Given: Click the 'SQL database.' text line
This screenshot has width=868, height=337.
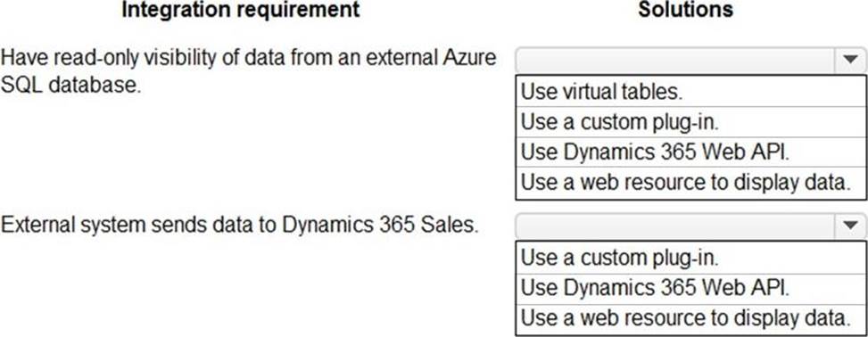Looking at the screenshot, I should coord(70,87).
